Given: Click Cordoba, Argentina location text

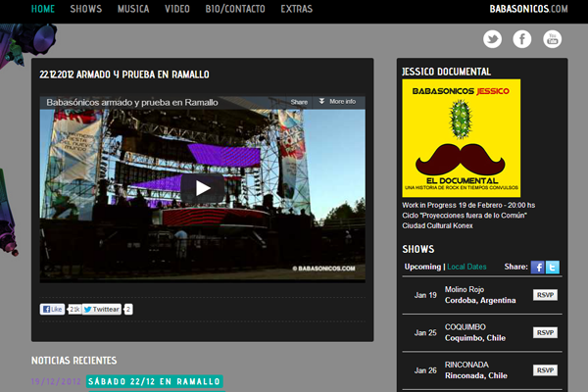Looking at the screenshot, I should click(x=480, y=300).
